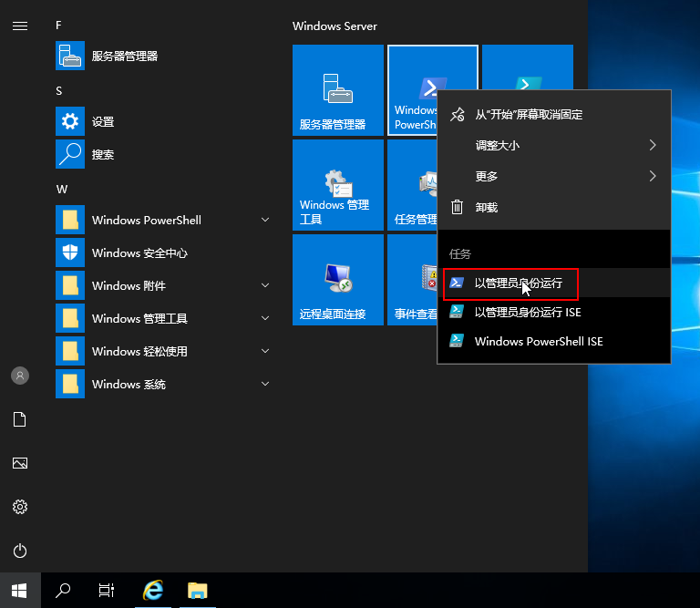Select 卸载 in context menu
The height and width of the screenshot is (608, 700).
click(x=553, y=207)
